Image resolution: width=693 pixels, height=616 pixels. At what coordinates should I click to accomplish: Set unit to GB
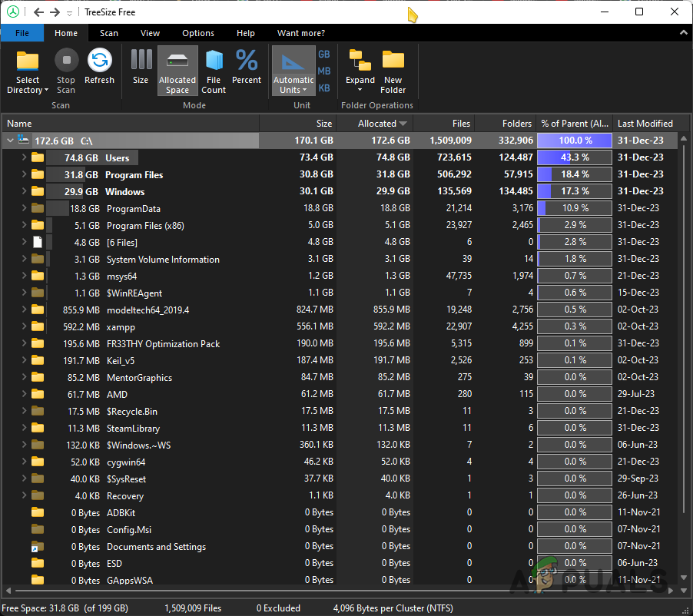tap(324, 55)
